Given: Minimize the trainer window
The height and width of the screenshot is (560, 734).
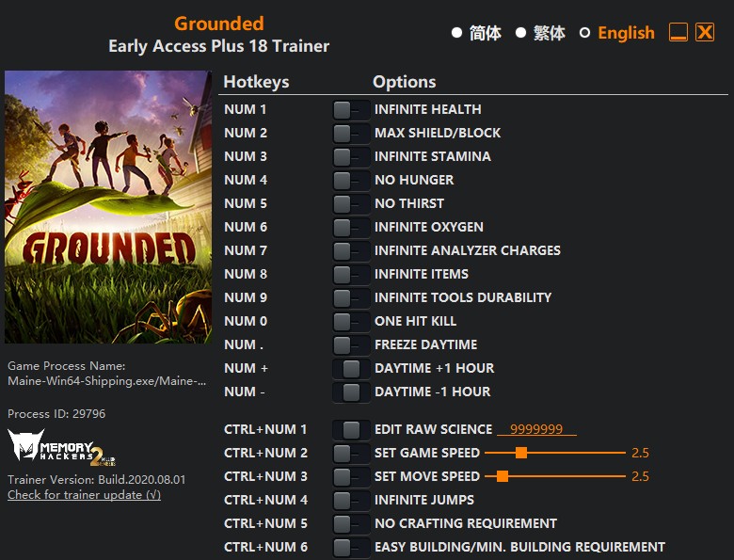Looking at the screenshot, I should [x=678, y=32].
